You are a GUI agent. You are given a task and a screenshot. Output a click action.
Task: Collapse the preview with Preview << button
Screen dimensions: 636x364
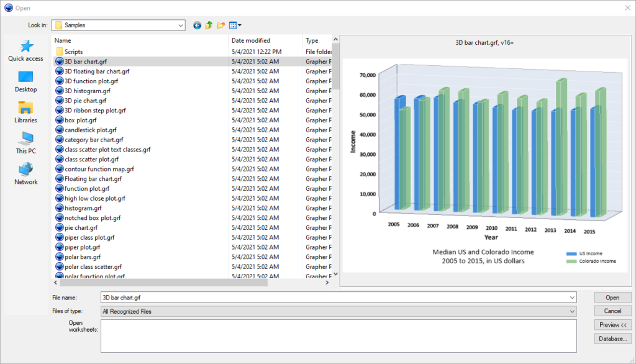(x=612, y=325)
